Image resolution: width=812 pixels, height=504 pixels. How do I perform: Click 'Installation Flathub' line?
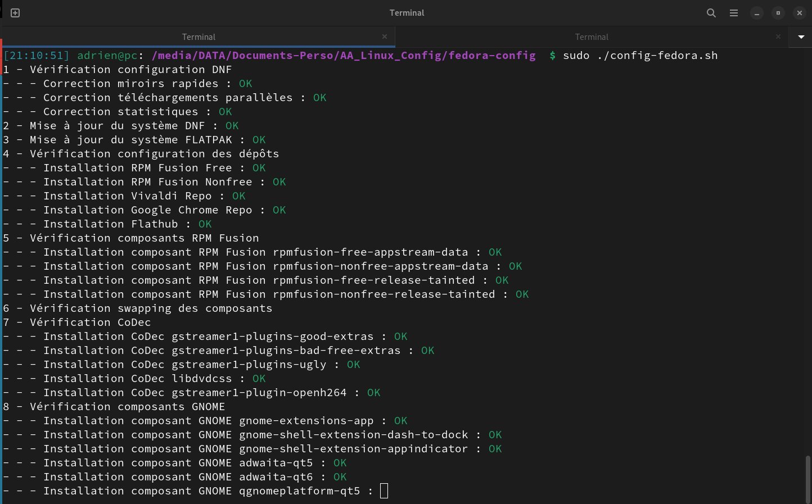(x=107, y=224)
